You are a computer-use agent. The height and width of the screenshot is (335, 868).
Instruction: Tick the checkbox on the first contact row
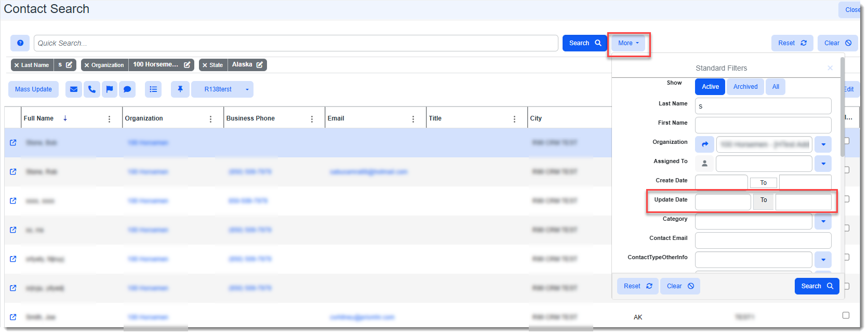point(846,141)
